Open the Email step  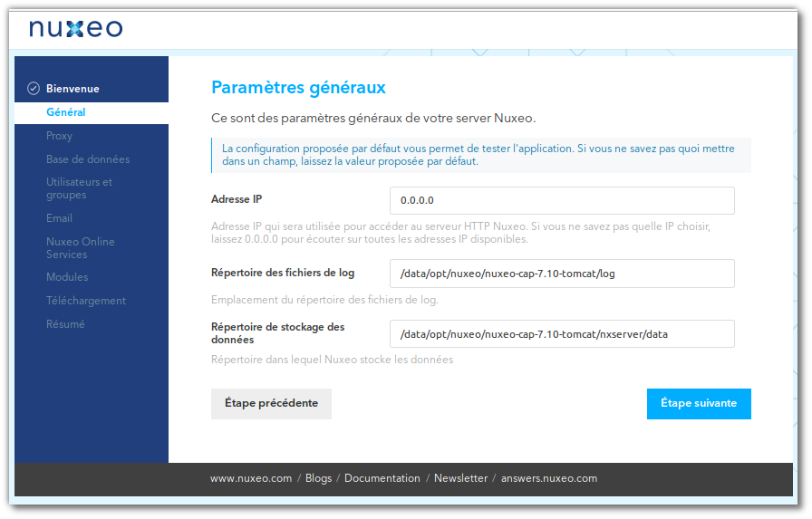[59, 218]
